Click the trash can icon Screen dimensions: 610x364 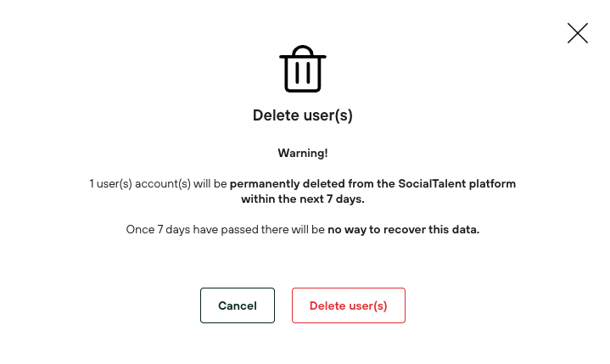coord(303,70)
